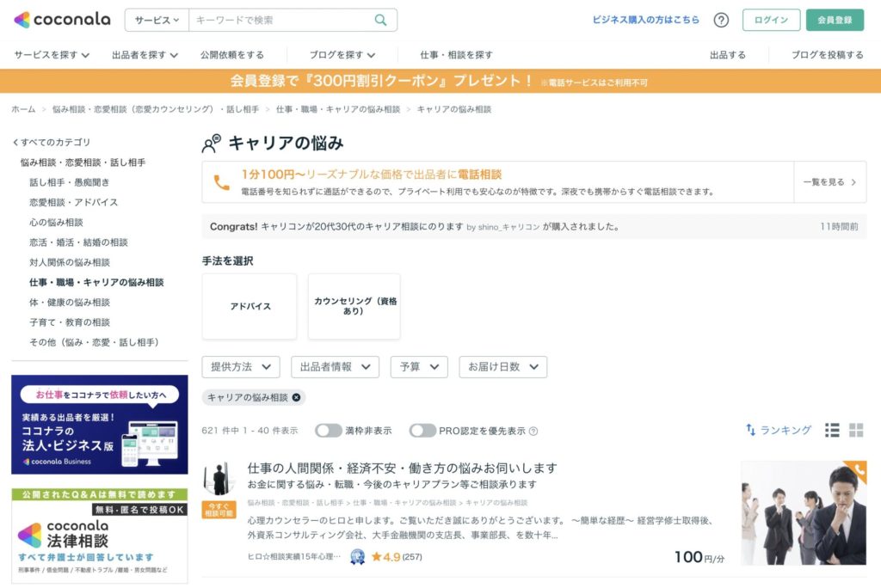881x588 pixels.
Task: Click the coconala logo
Action: tap(60, 17)
